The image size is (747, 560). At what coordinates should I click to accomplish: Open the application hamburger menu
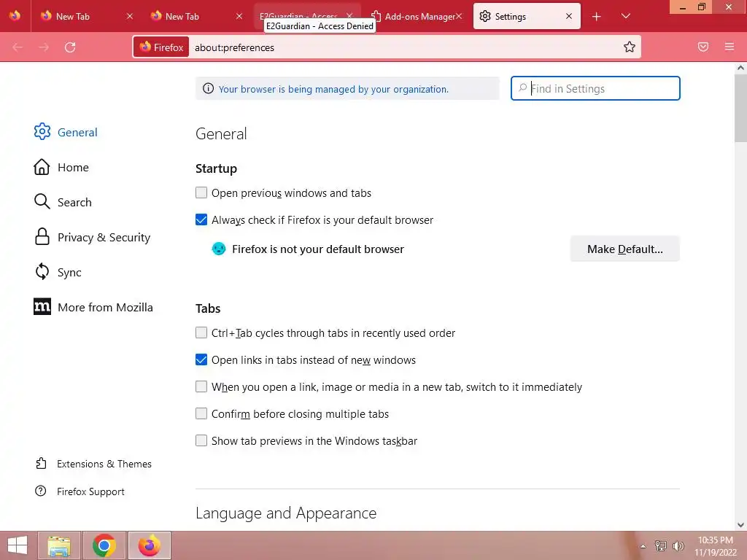729,47
